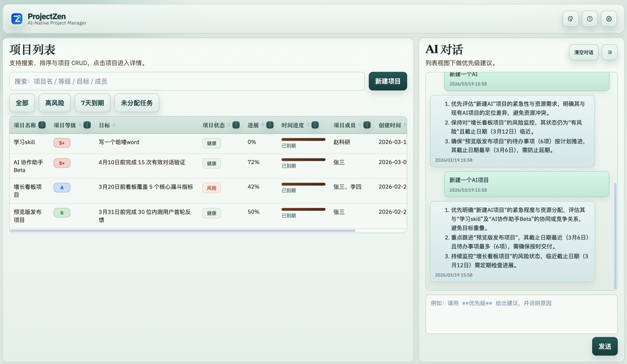
Task: Click the 72% progress value
Action: point(253,162)
